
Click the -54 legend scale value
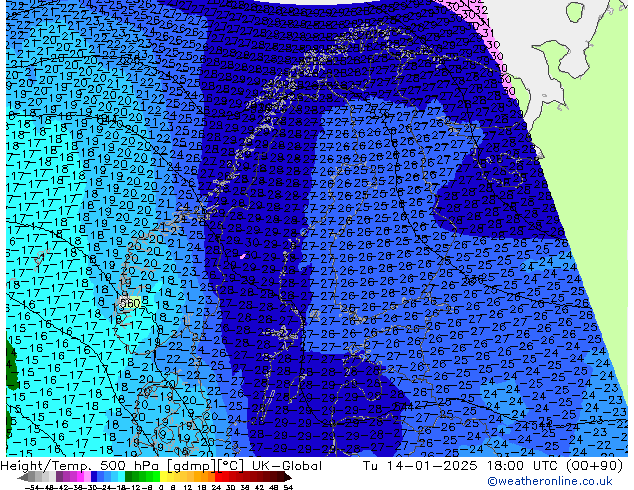(x=32, y=487)
